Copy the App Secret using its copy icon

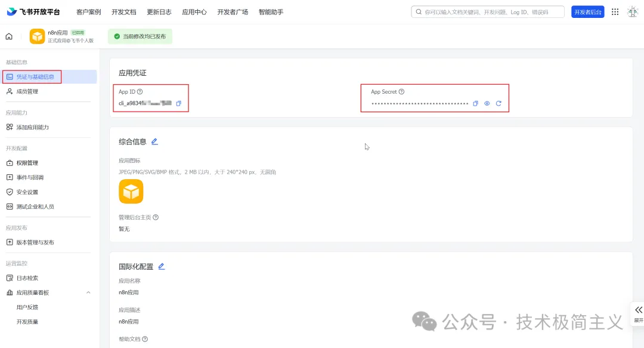[x=475, y=103]
